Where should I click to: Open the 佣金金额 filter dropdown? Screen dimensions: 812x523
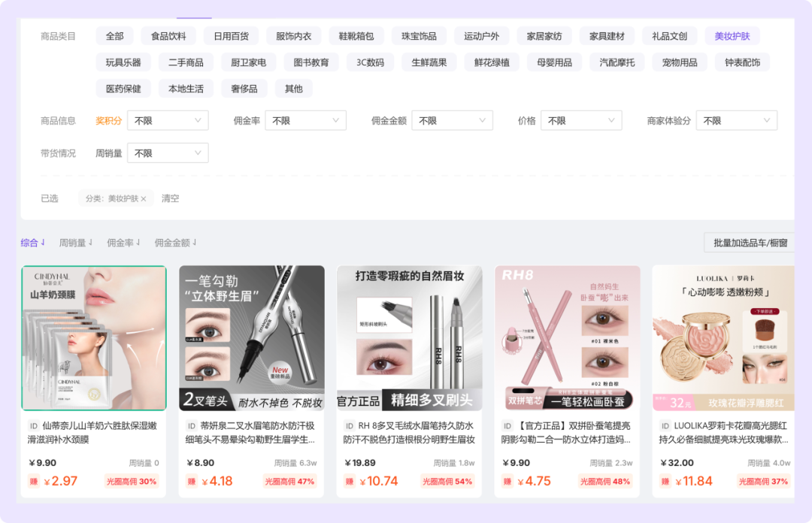pyautogui.click(x=452, y=121)
